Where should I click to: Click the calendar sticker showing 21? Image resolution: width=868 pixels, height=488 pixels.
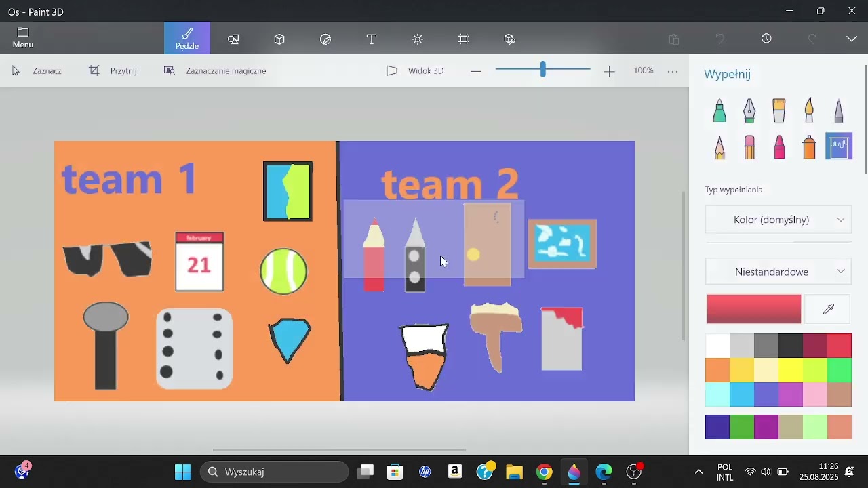pos(199,262)
